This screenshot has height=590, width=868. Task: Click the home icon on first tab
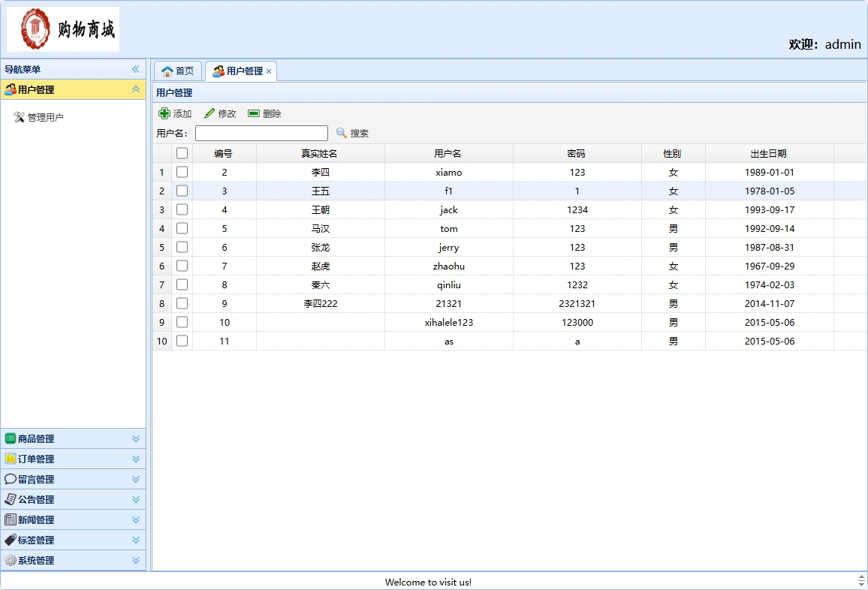click(167, 71)
